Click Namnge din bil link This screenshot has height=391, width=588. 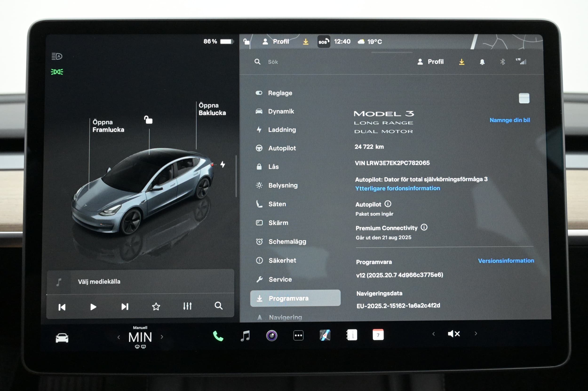pyautogui.click(x=510, y=120)
